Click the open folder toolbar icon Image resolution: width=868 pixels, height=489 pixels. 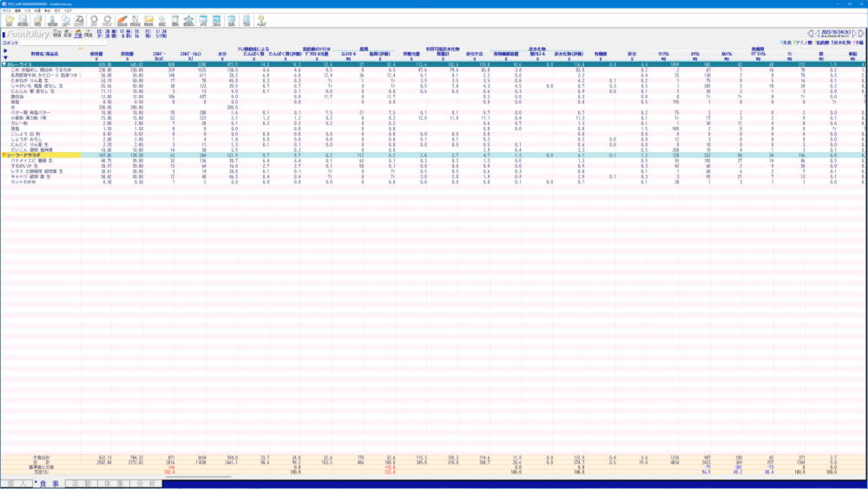click(x=10, y=20)
